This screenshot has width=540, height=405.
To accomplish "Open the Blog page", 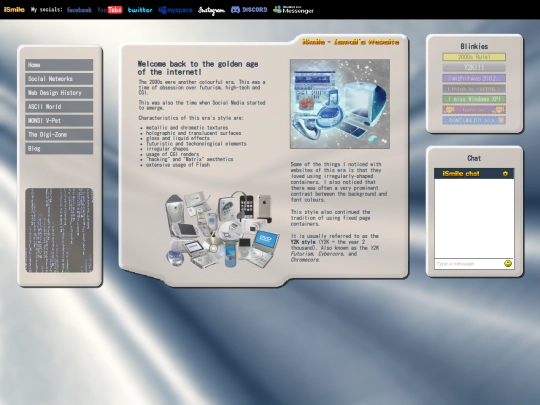I will point(59,148).
